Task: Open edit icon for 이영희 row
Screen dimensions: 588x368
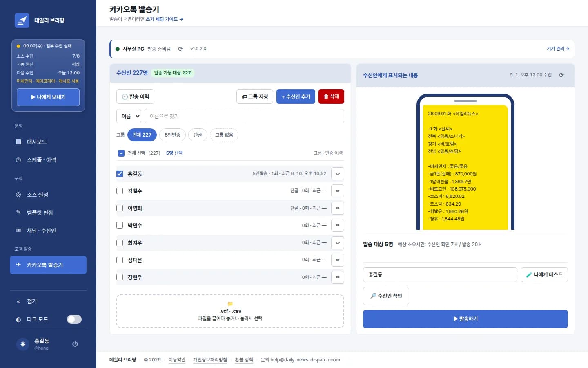Action: 338,208
